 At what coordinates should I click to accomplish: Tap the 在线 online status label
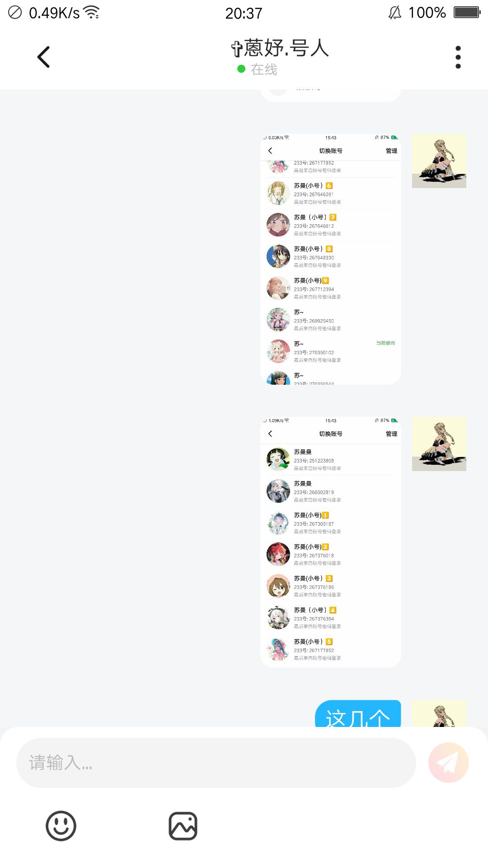[264, 69]
